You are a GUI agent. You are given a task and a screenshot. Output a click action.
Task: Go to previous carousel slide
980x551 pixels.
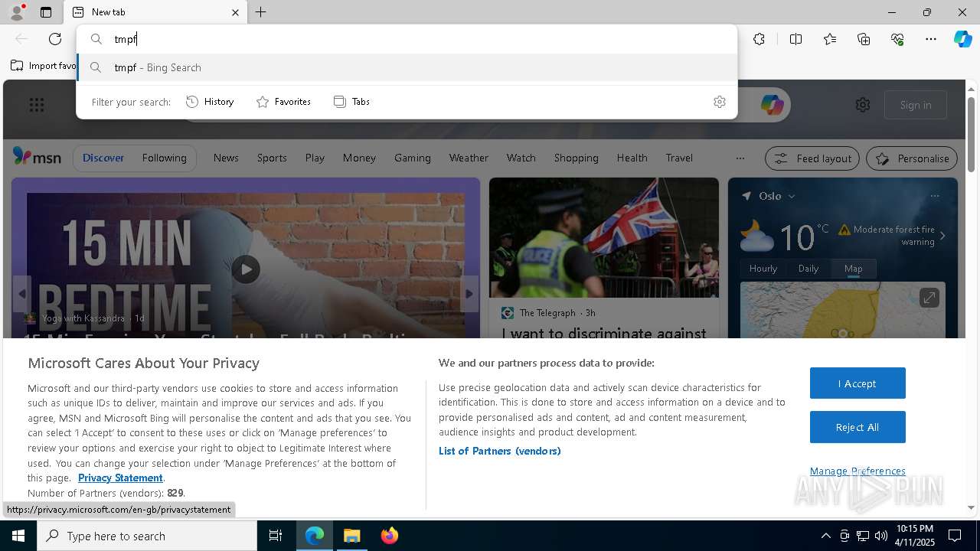click(22, 294)
